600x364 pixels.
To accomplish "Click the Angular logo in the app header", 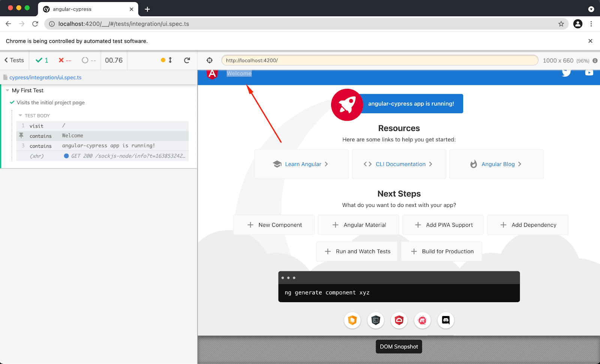I will [212, 74].
